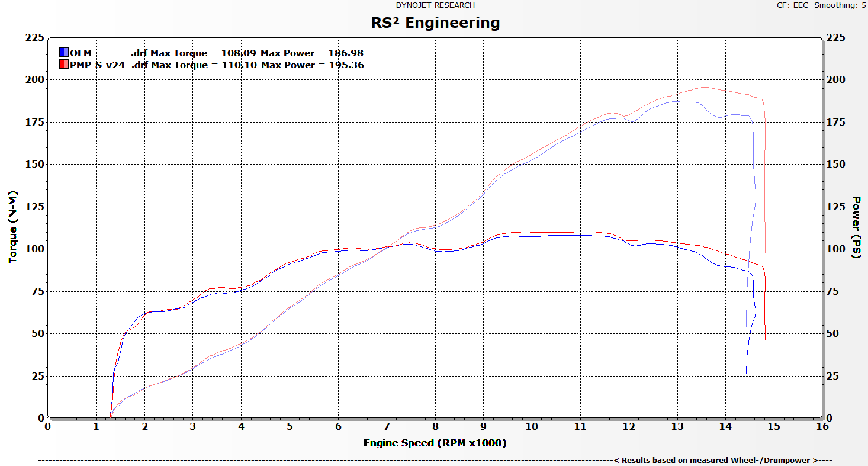868x466 pixels.
Task: Click the blue OEM legend color swatch
Action: pos(64,52)
